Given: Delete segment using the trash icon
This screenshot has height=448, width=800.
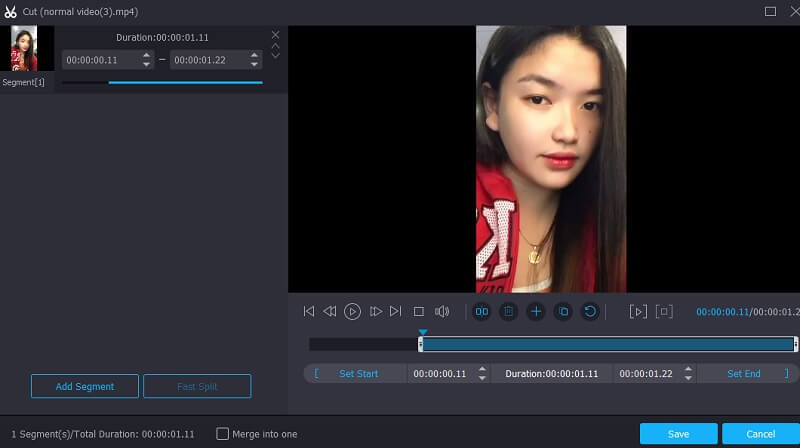Looking at the screenshot, I should [x=508, y=312].
